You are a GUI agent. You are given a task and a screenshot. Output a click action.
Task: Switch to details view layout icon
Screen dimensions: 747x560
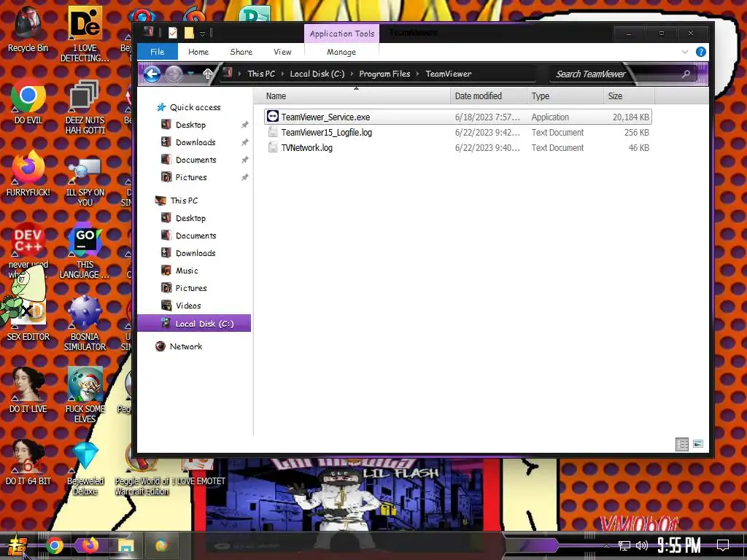point(682,444)
